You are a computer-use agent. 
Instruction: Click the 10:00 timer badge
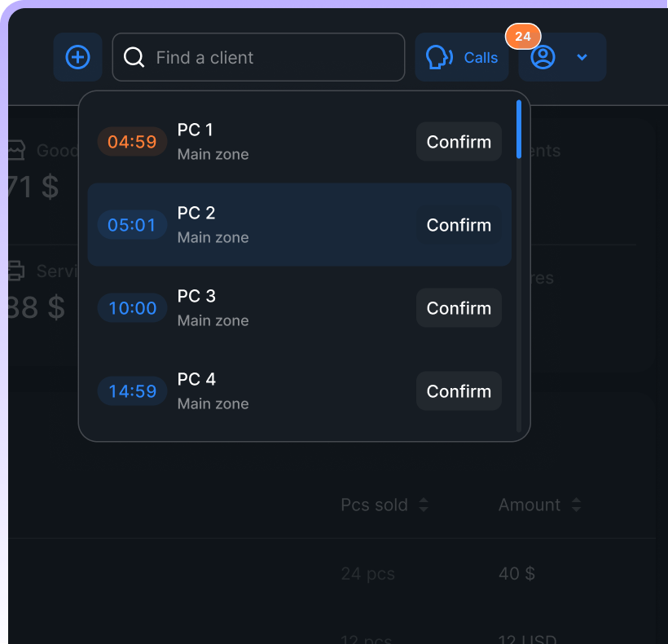tap(132, 308)
